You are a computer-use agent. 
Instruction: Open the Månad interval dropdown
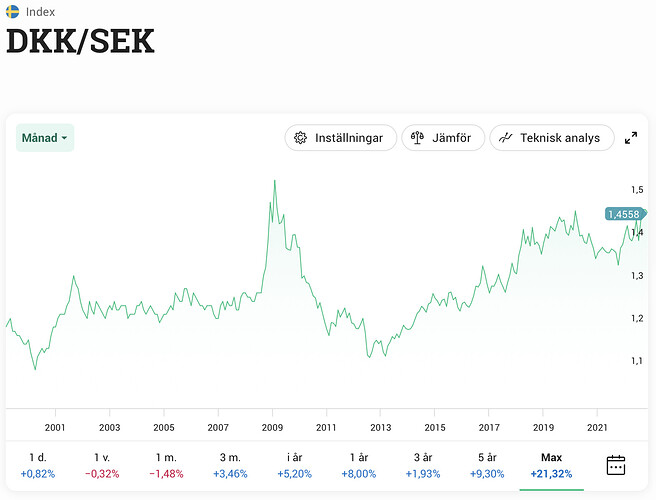click(45, 138)
